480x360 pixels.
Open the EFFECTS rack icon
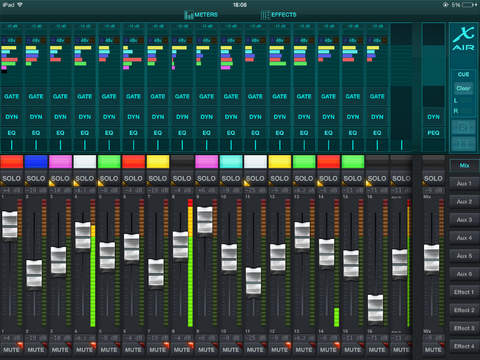pyautogui.click(x=265, y=15)
